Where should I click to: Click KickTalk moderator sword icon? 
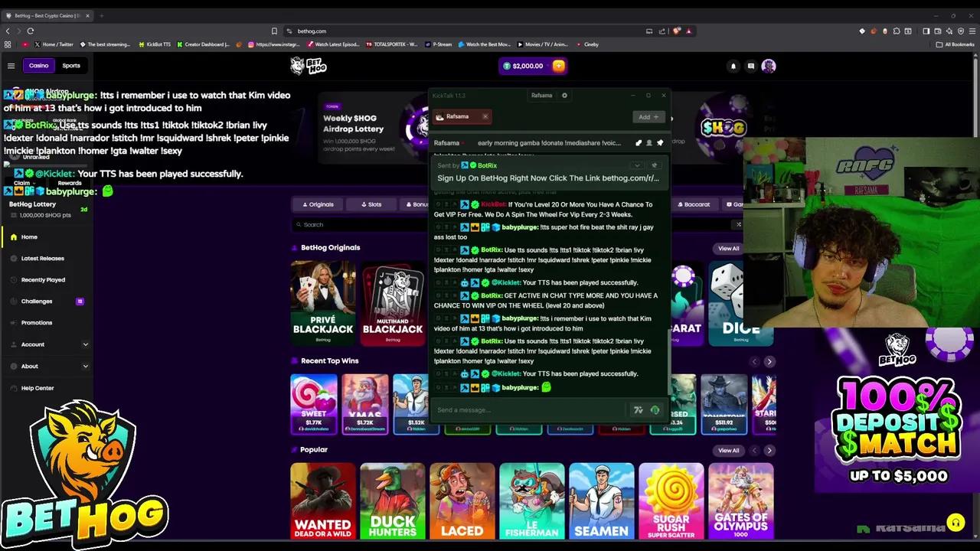point(639,143)
